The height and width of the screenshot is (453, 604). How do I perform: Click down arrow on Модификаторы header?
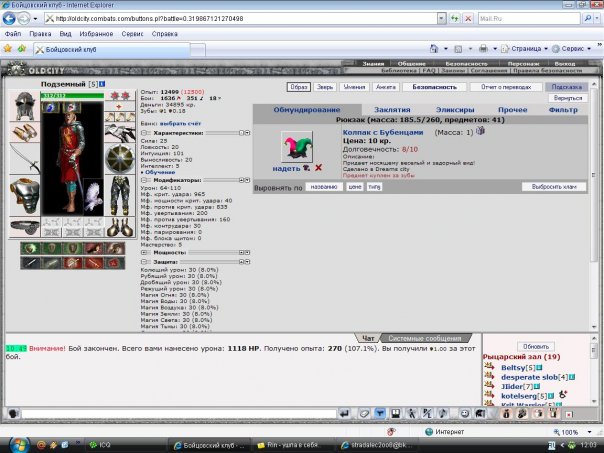coord(247,180)
